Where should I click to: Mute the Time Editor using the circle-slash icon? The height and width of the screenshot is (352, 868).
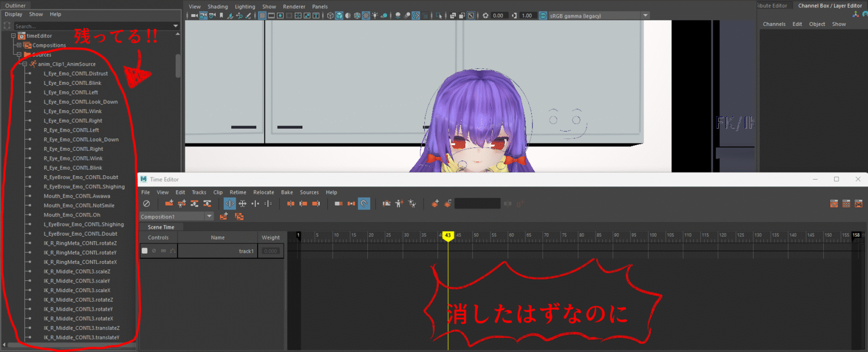tap(146, 203)
